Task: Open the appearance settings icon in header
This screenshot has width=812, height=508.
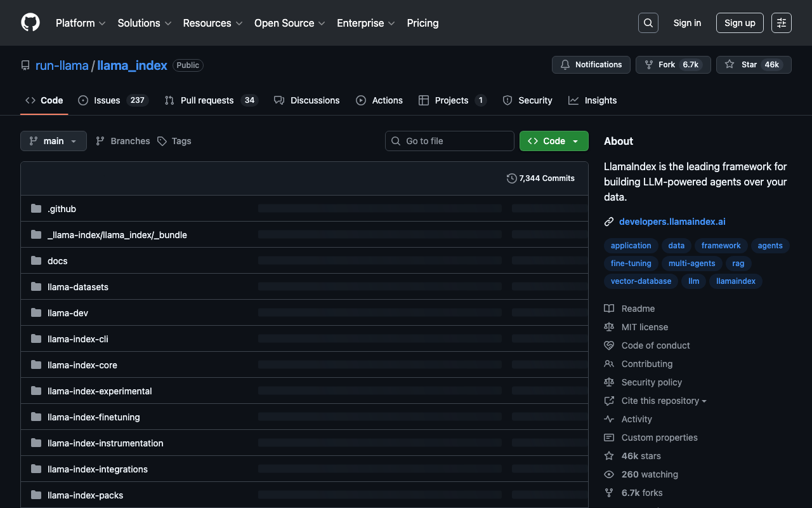Action: pos(781,23)
